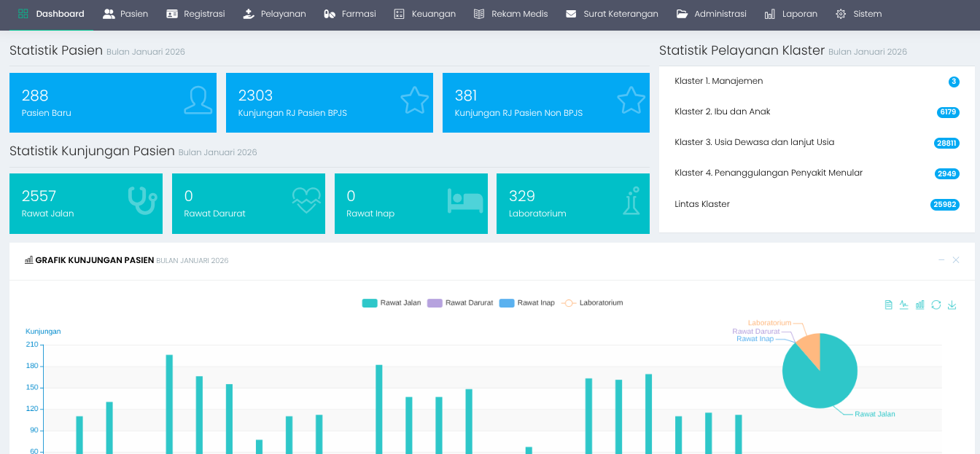Click the 28811 badge for Klaster 3

tap(946, 144)
